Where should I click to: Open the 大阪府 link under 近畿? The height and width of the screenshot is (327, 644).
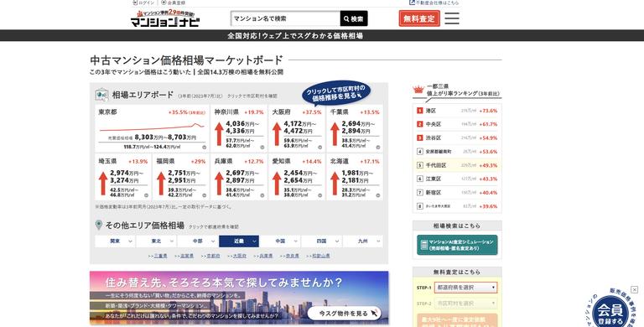240,256
